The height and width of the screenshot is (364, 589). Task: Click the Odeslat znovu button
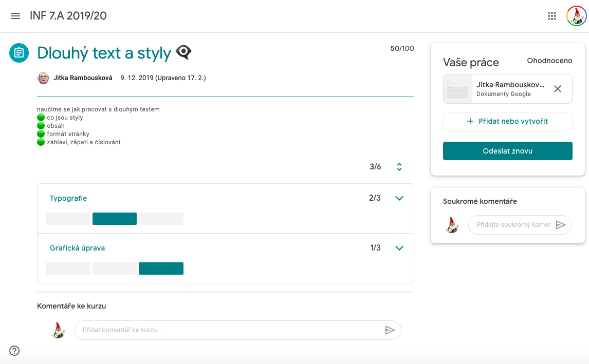pos(507,151)
